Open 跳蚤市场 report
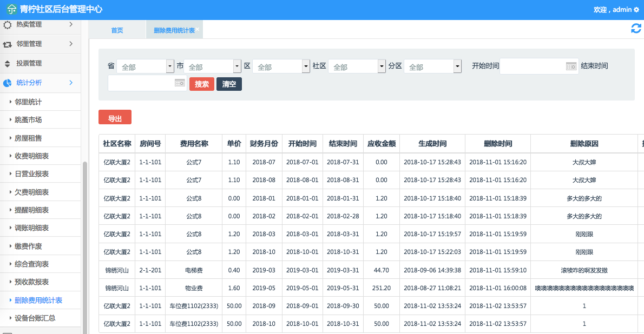Image resolution: width=644 pixels, height=334 pixels. click(40, 120)
